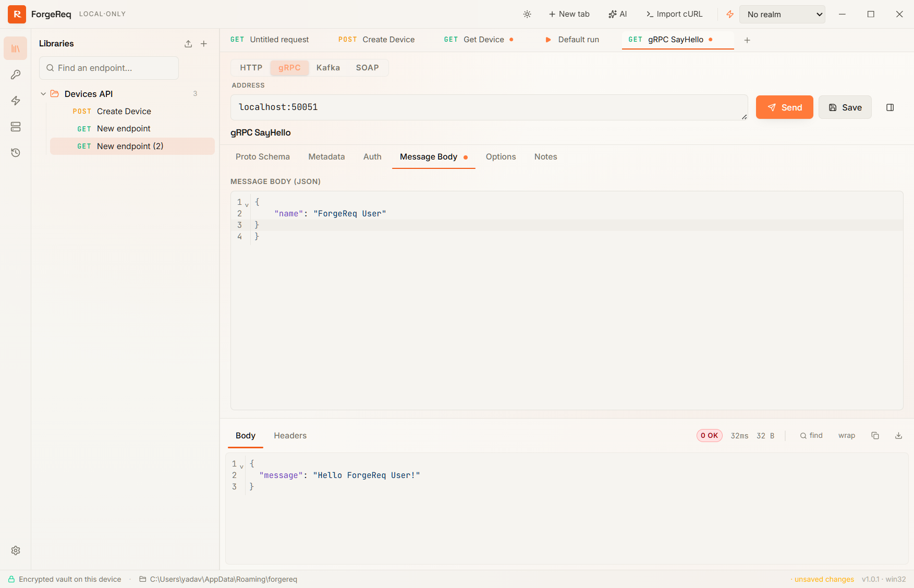Open the POST Create Device tab
The height and width of the screenshot is (588, 914).
tap(376, 40)
